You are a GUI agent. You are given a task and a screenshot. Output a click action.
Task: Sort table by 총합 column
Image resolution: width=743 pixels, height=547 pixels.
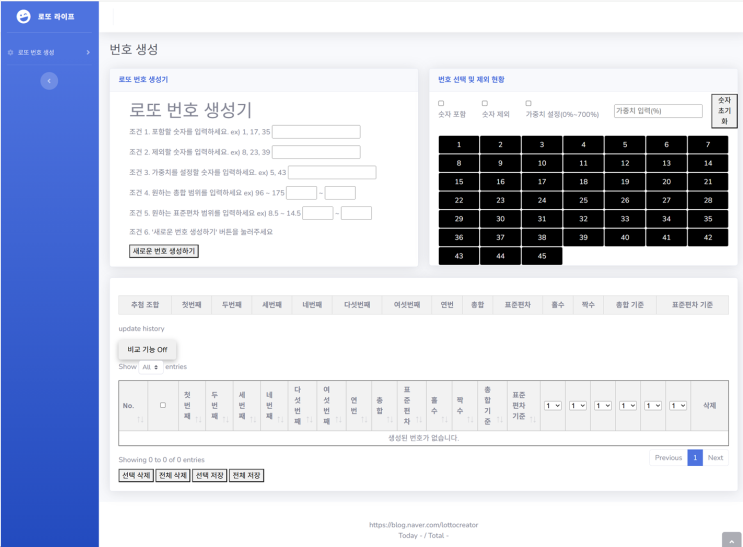pos(384,406)
